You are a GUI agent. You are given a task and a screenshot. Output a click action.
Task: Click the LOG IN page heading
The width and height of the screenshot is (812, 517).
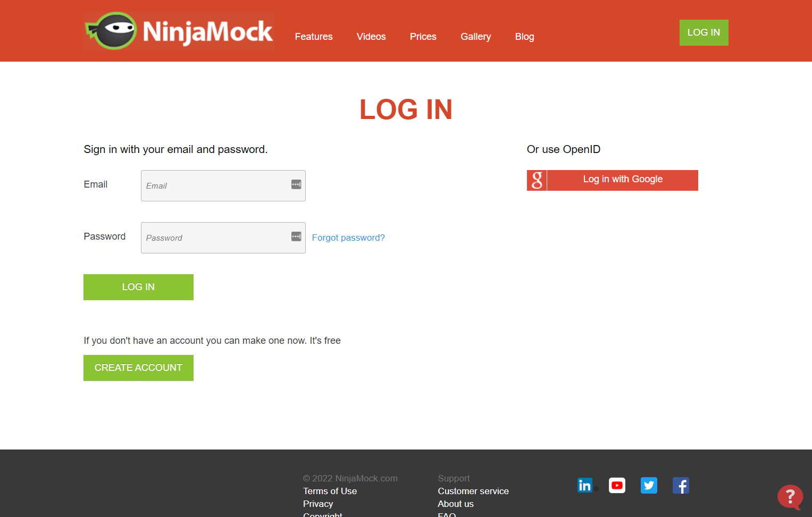406,109
